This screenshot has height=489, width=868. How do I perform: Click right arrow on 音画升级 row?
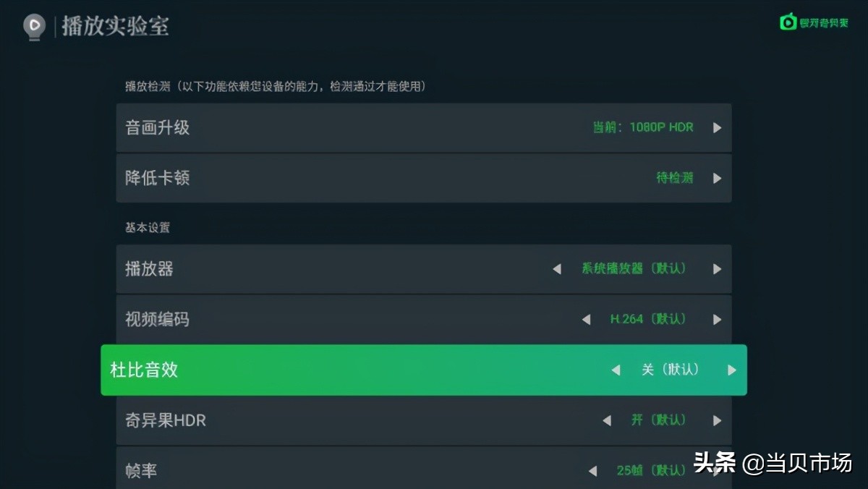(x=717, y=128)
